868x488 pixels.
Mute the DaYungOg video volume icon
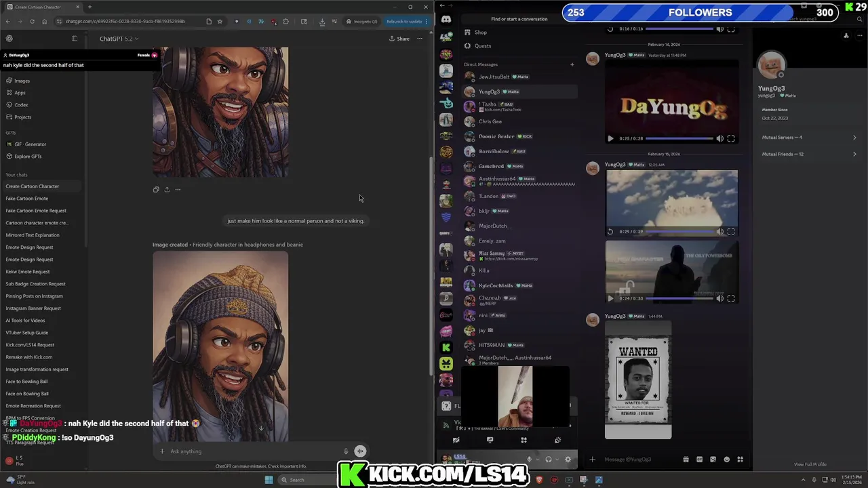(720, 138)
